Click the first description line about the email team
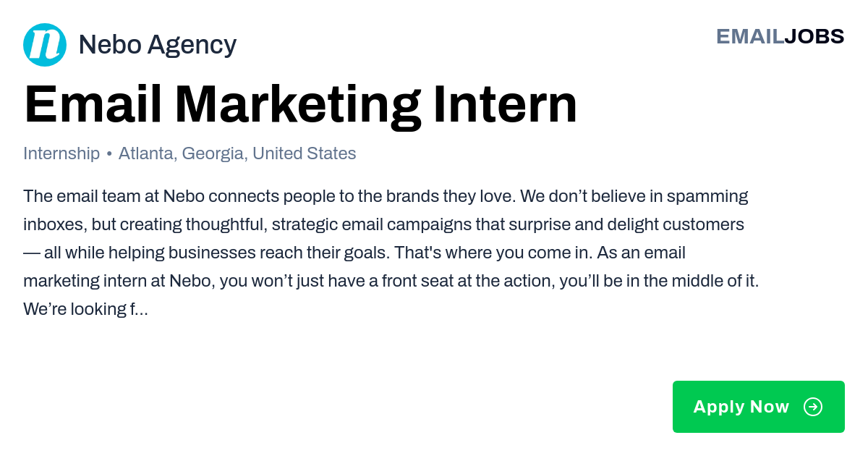 click(x=386, y=196)
